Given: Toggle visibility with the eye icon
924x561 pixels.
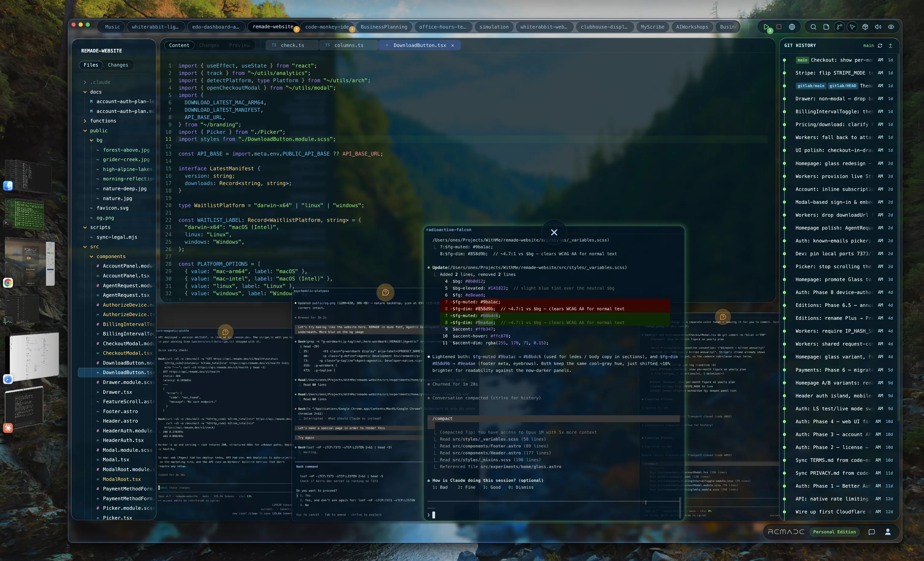Looking at the screenshot, I should (x=891, y=27).
